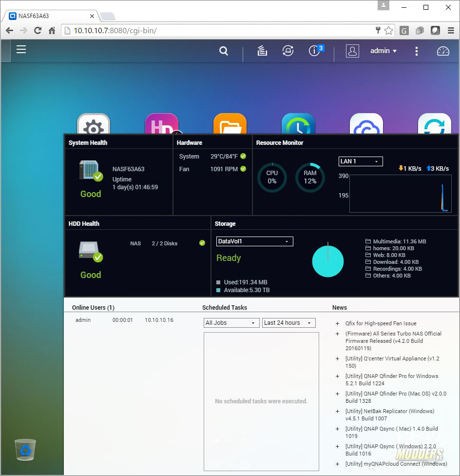460x476 pixels.
Task: Open the Control Panel gear app
Action: (94, 124)
